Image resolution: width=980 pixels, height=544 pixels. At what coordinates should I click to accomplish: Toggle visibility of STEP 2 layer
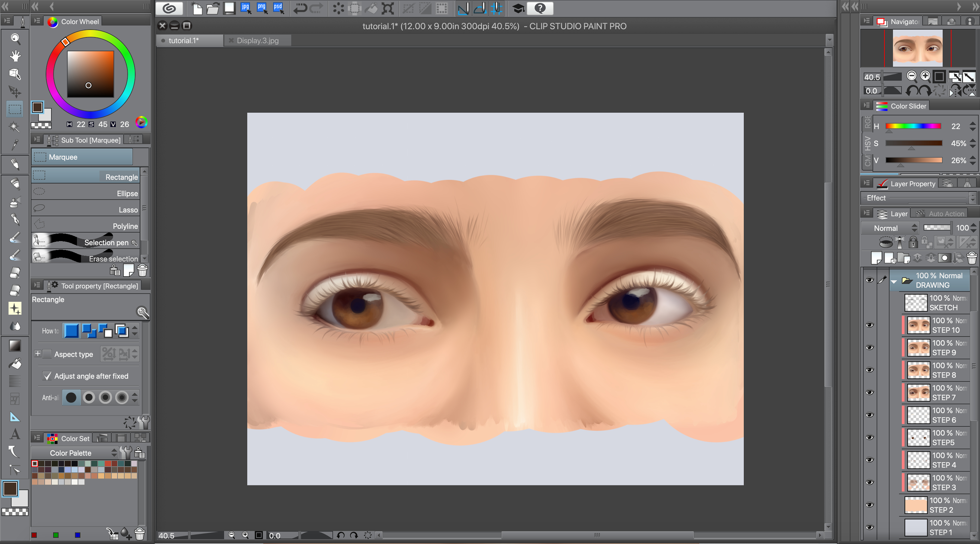pos(870,505)
